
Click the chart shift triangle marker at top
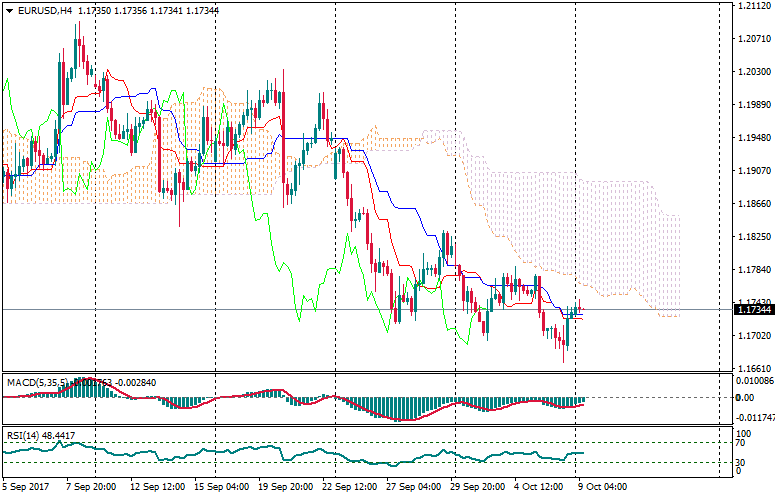720,6
